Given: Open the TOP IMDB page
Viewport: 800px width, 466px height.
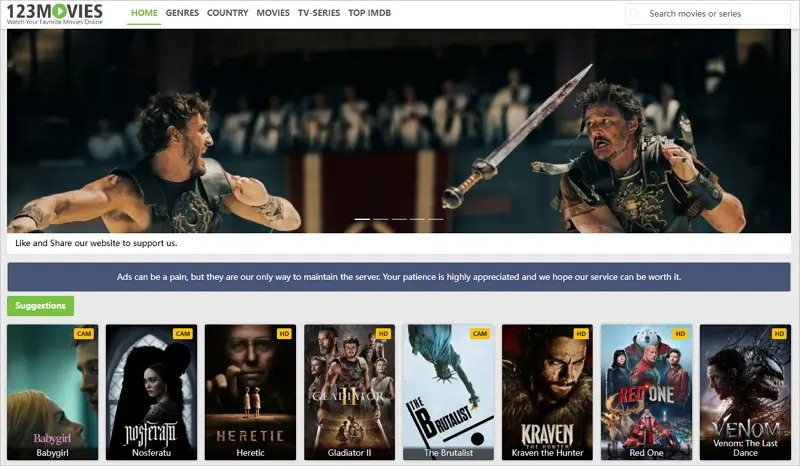Looking at the screenshot, I should tap(369, 13).
